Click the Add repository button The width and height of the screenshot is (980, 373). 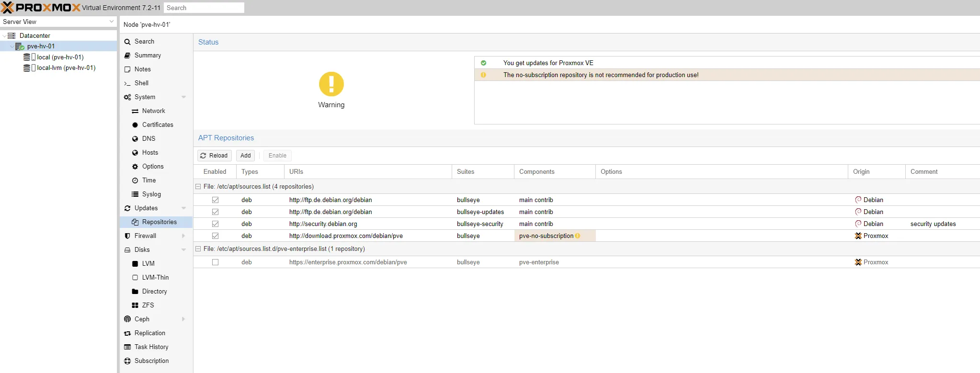point(246,156)
